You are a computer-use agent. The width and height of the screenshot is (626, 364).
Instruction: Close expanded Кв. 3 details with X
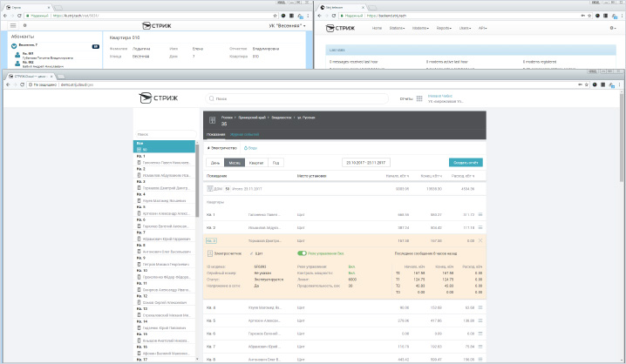(x=480, y=240)
